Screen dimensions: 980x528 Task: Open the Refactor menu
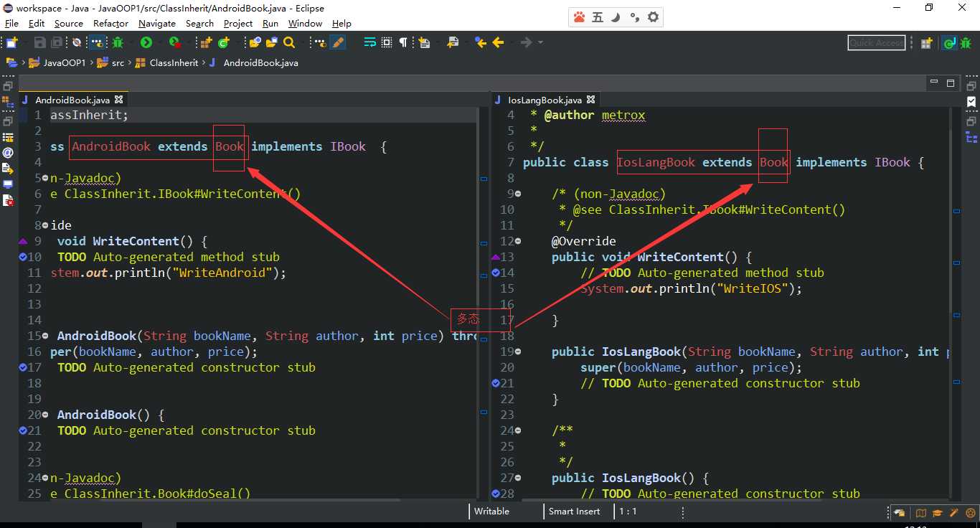tap(110, 23)
